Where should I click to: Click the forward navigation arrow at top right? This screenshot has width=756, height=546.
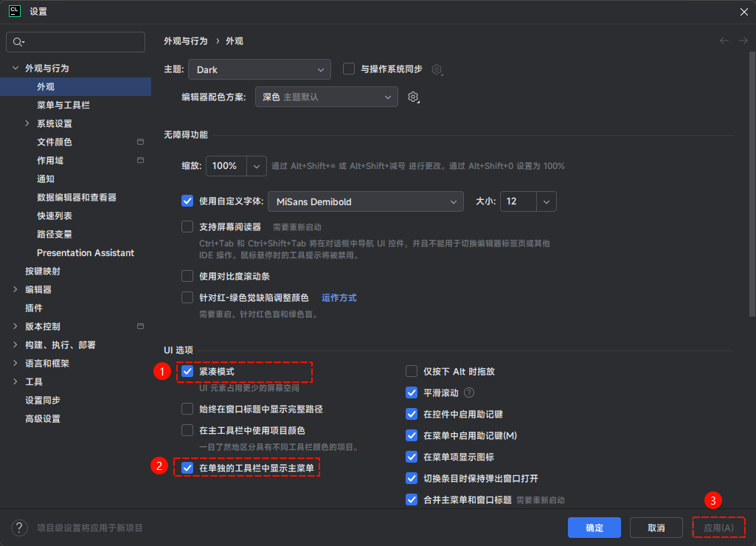coord(741,41)
